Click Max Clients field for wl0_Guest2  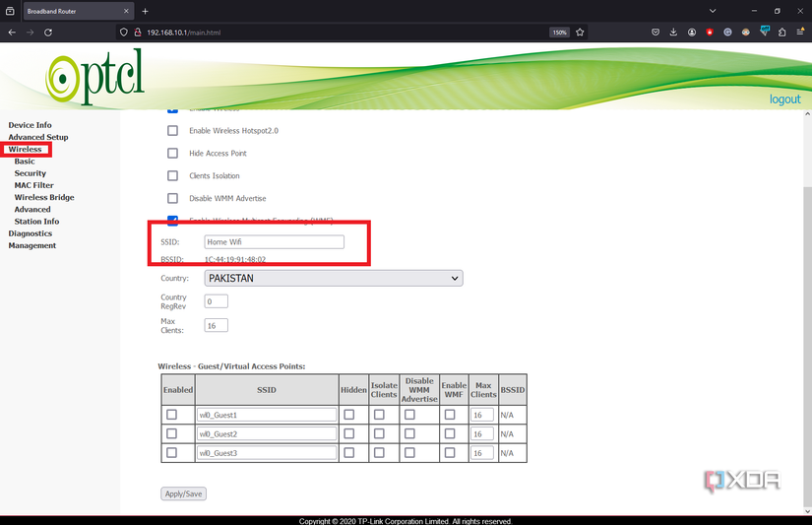(481, 433)
